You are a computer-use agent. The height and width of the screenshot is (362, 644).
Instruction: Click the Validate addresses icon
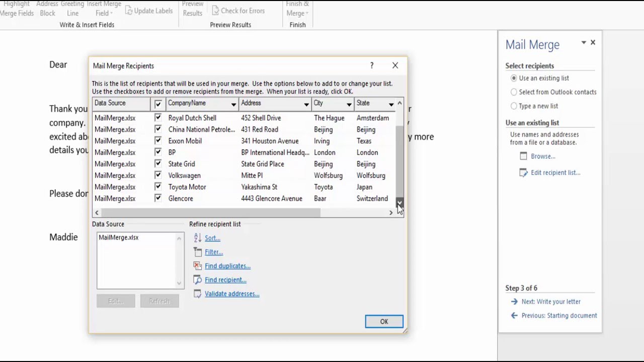[x=197, y=294]
